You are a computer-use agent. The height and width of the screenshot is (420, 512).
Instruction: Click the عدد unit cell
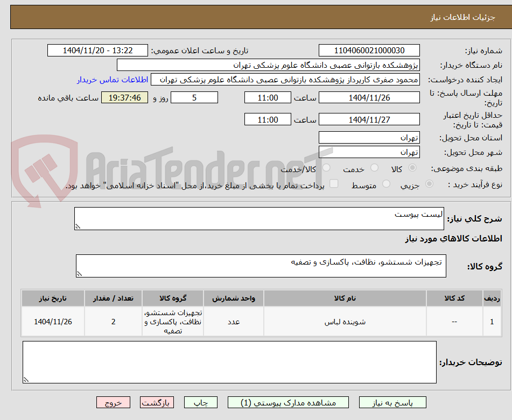(234, 322)
